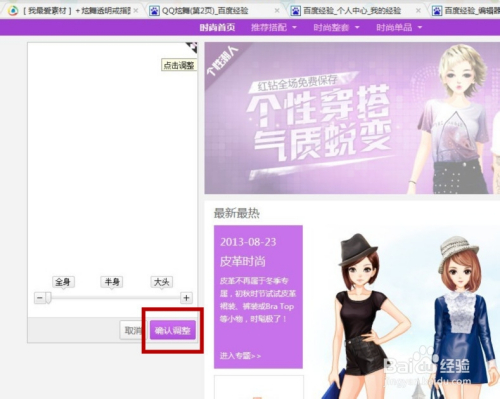Screen dimensions: 500x399
Task: Click the 个性潮人 corner ribbon
Action: point(223,61)
